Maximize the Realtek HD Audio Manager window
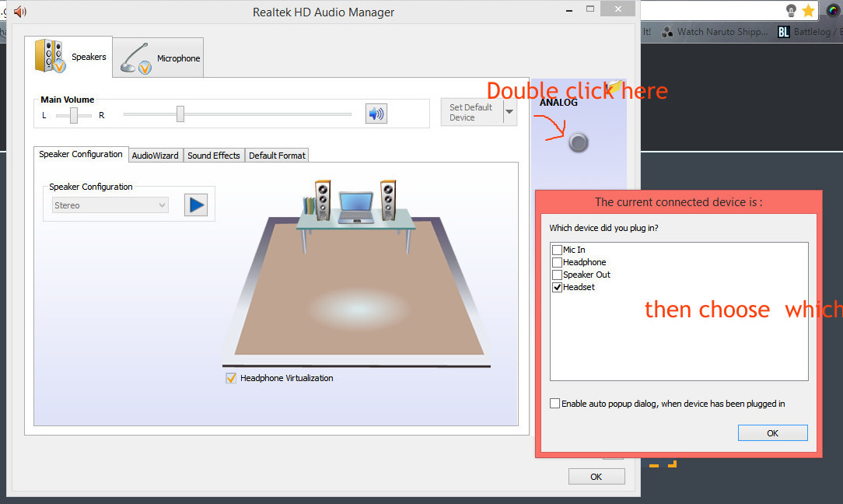843x504 pixels. [589, 9]
